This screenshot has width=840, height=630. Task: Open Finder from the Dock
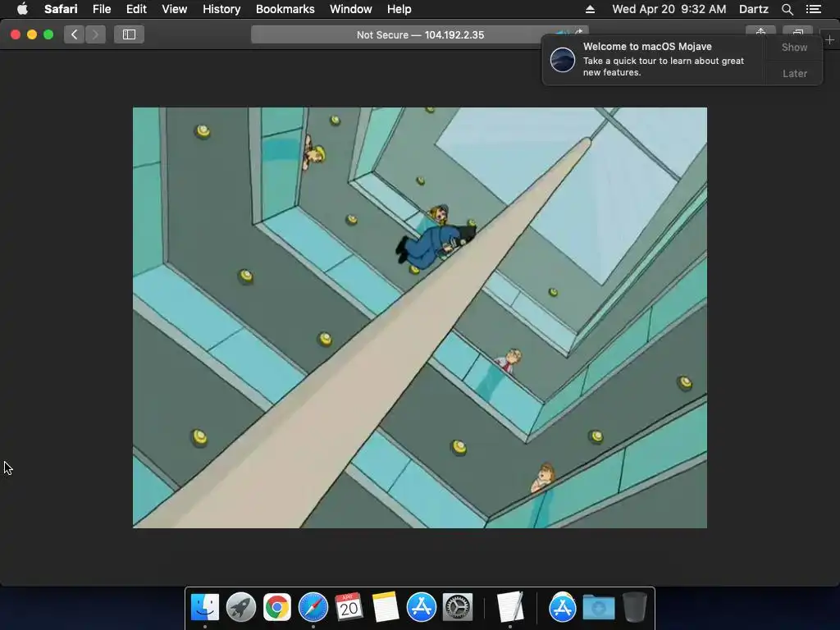click(x=205, y=607)
